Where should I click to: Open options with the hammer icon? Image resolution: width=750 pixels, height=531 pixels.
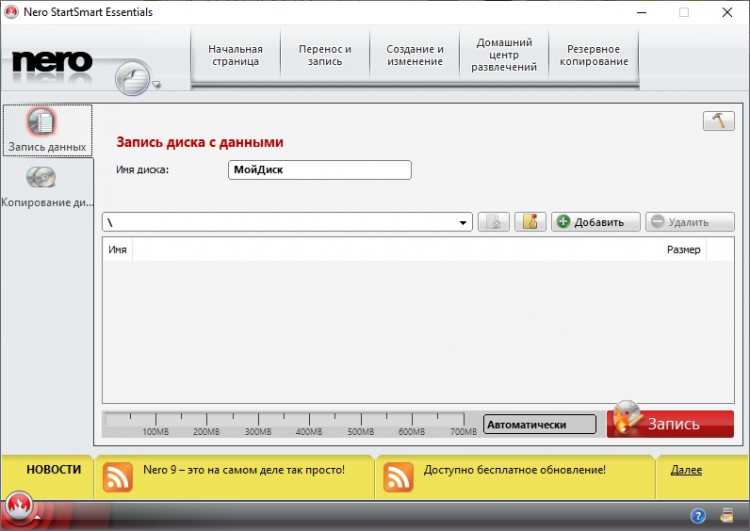coord(718,121)
